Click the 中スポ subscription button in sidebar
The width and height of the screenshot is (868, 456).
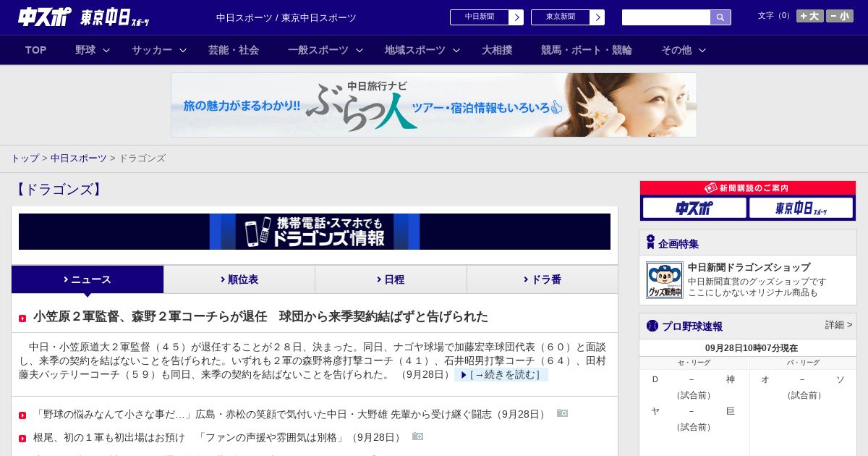coord(694,208)
